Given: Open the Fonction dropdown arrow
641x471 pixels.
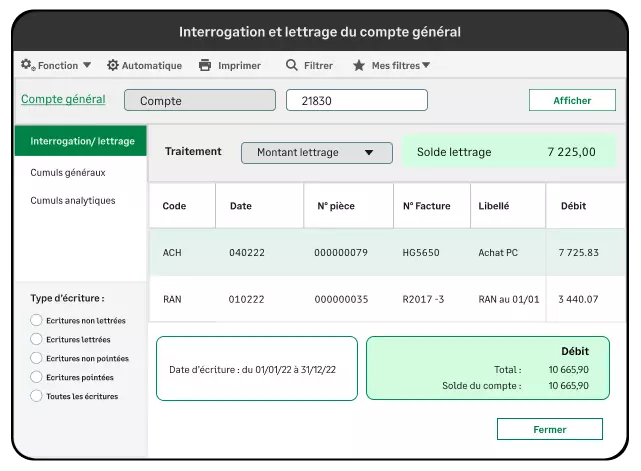Looking at the screenshot, I should click(87, 65).
